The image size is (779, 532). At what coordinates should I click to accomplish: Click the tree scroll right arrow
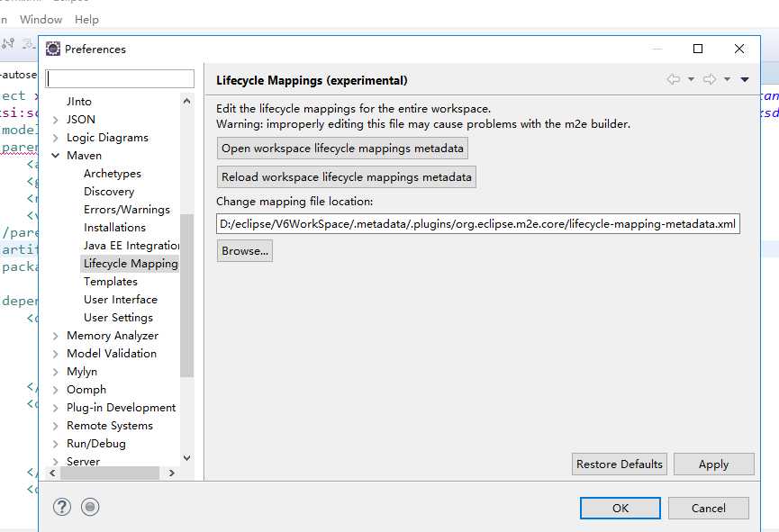[172, 473]
